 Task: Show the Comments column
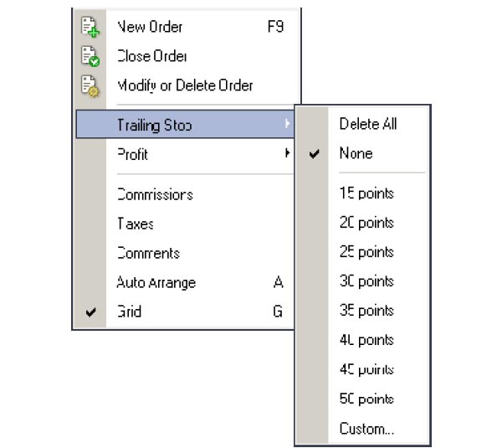point(148,253)
